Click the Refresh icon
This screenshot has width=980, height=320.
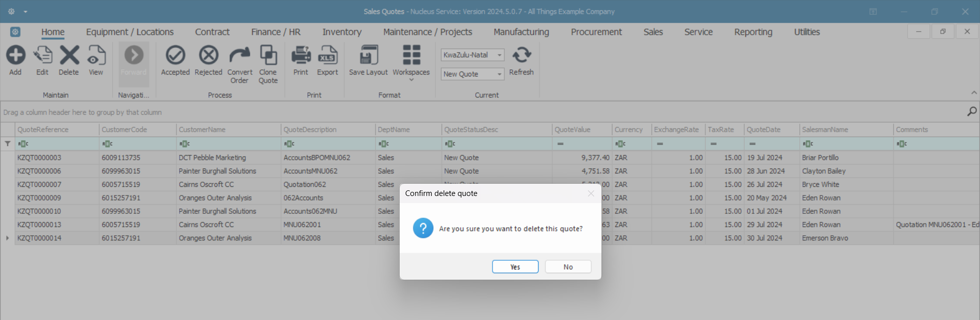[x=521, y=56]
